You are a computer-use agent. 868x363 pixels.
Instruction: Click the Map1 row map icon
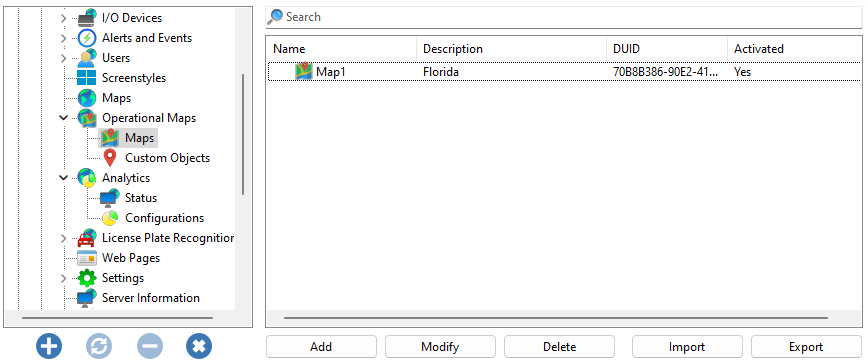click(x=304, y=71)
